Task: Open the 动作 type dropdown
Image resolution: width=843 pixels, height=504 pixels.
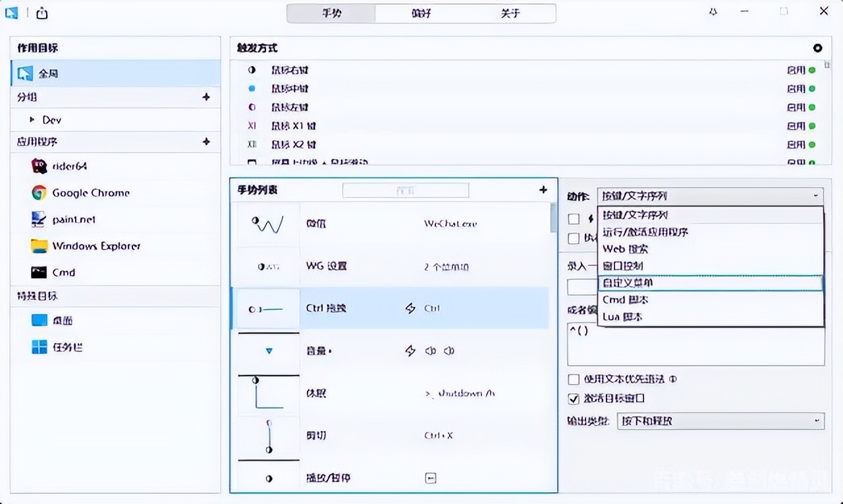Action: (710, 195)
